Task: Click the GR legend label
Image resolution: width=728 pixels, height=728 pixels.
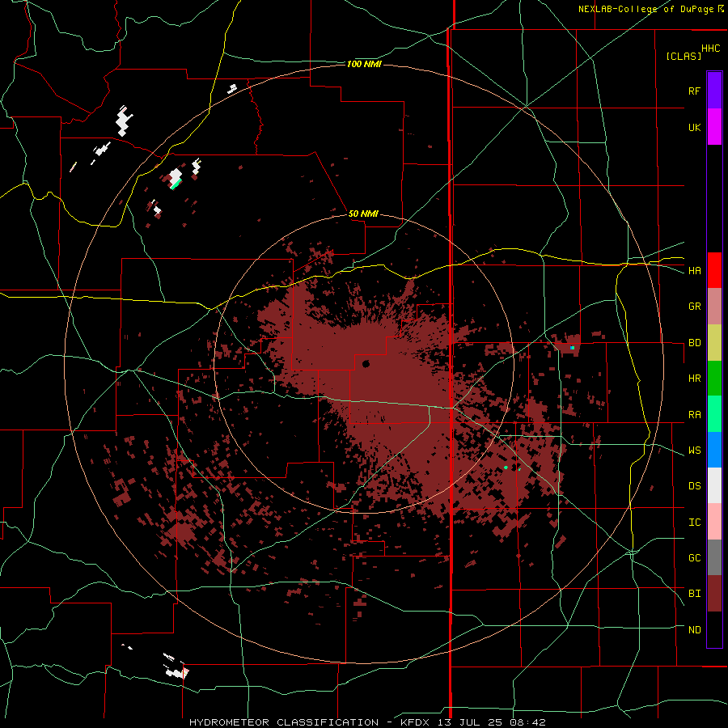Action: (x=694, y=307)
